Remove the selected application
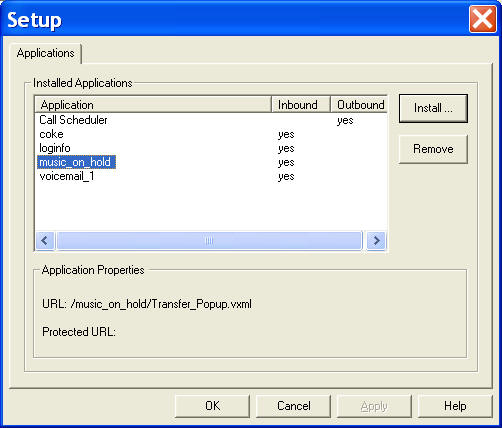Viewport: 502px width, 428px height. pos(433,149)
